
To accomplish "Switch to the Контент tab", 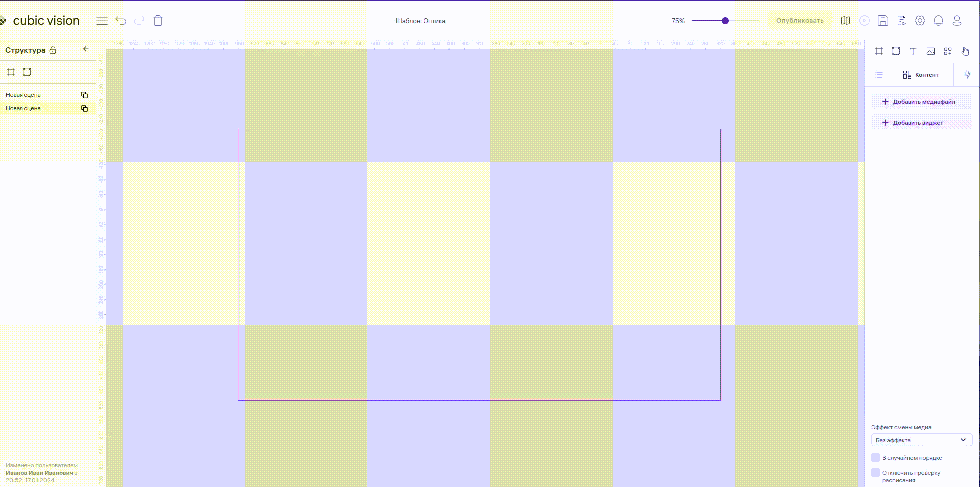I will [921, 75].
